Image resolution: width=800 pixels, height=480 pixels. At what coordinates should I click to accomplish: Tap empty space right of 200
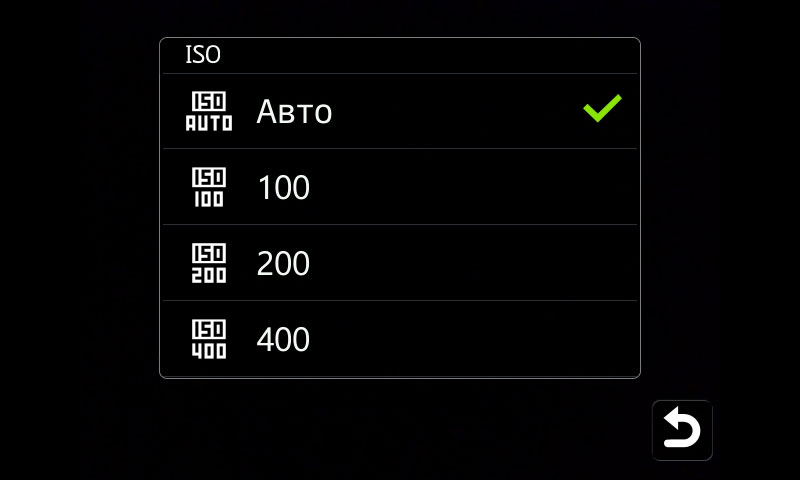pyautogui.click(x=470, y=264)
